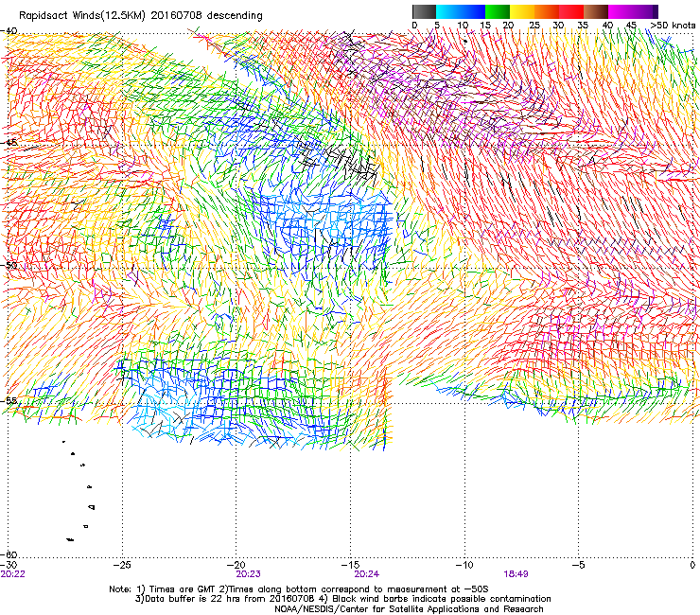700x615 pixels.
Task: Click the legend scale label '10'
Action: [x=463, y=26]
